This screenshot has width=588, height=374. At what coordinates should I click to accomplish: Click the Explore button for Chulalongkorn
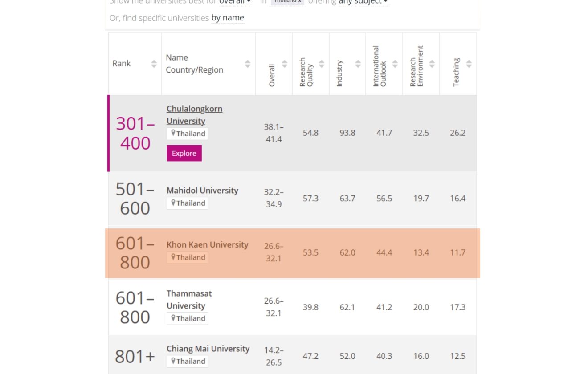click(184, 153)
